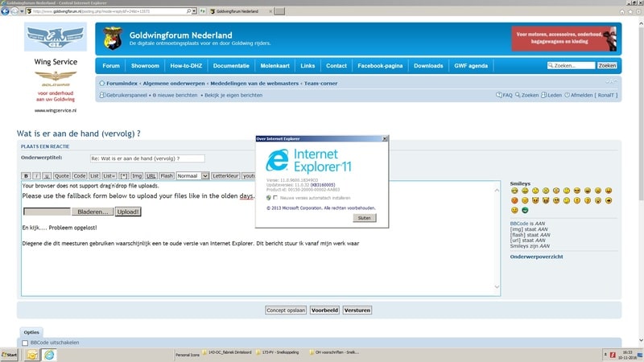Click the Versturen submit button
This screenshot has width=644, height=362.
click(x=357, y=311)
